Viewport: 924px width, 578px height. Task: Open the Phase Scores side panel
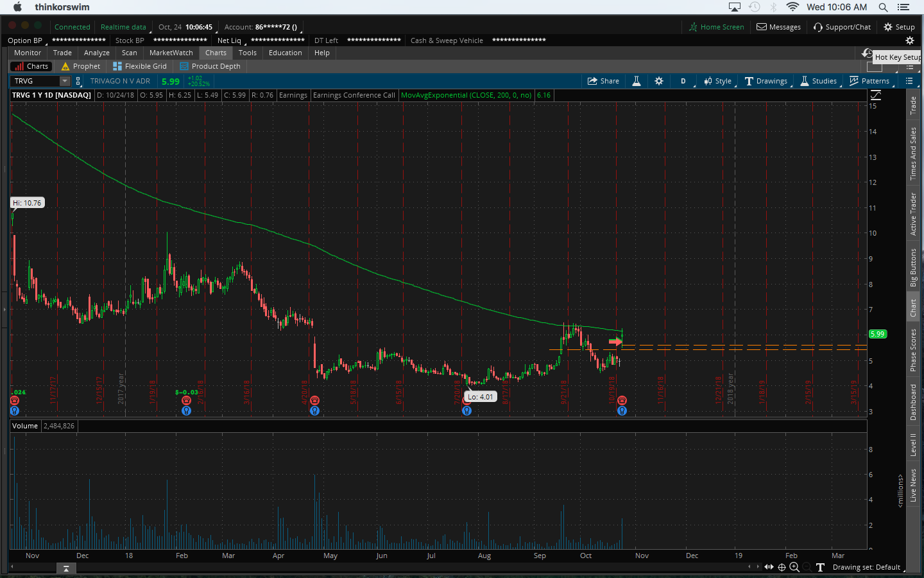tap(913, 350)
